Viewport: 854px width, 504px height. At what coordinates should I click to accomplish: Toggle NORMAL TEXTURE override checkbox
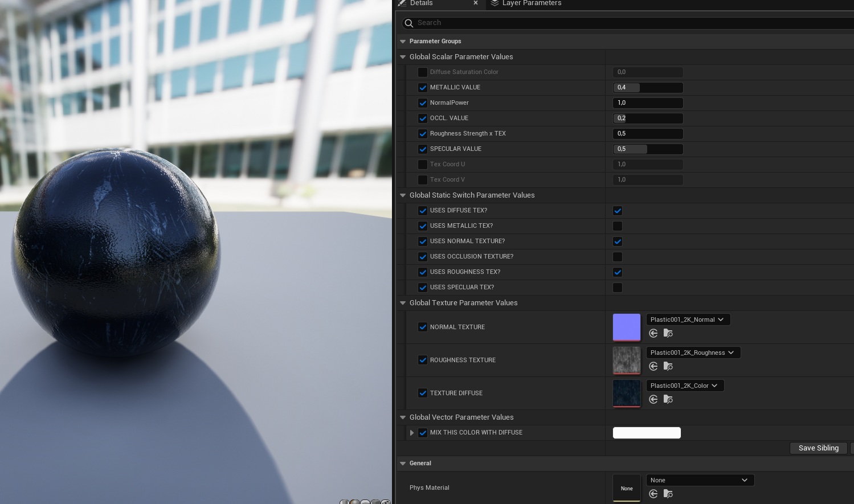423,327
